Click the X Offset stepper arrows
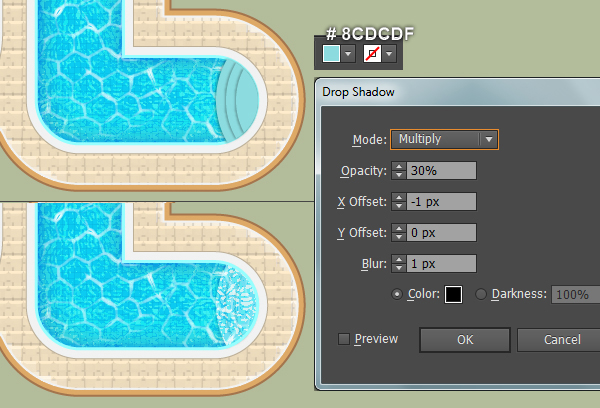Screen dimensions: 600x408 pyautogui.click(x=399, y=202)
